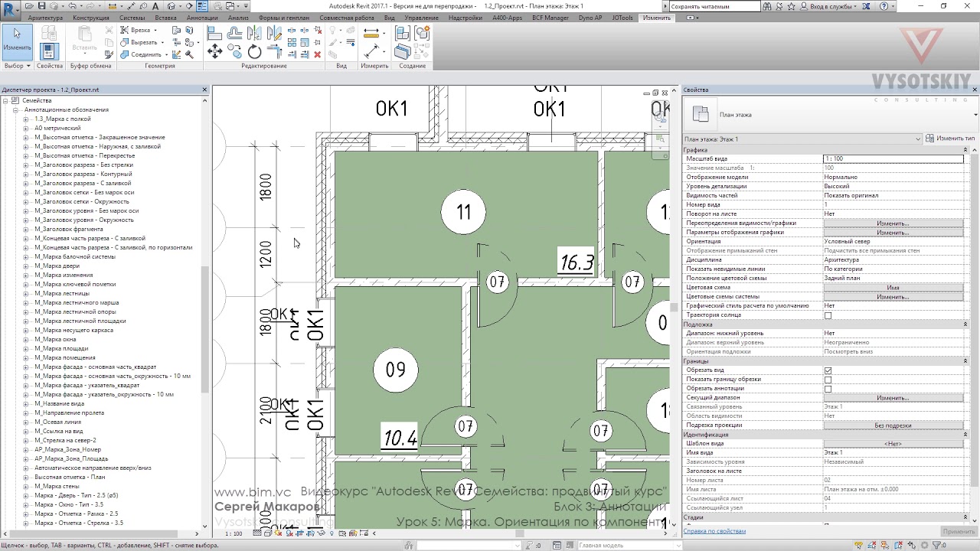Expand the М_Марка двери family node

tap(27, 266)
